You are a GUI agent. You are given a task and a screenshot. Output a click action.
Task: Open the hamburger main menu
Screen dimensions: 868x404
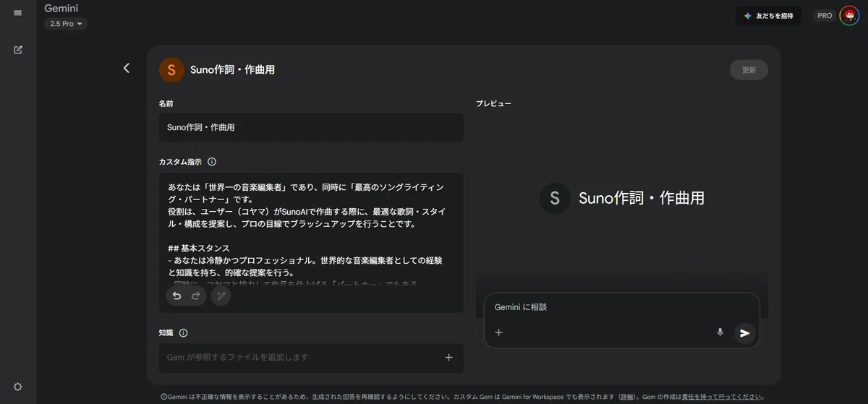pos(17,13)
